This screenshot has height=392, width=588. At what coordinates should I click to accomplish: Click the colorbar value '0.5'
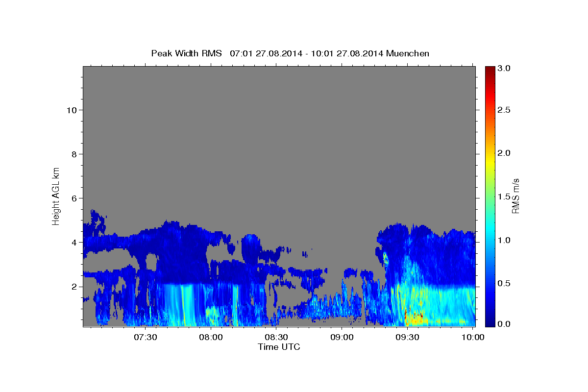click(503, 283)
